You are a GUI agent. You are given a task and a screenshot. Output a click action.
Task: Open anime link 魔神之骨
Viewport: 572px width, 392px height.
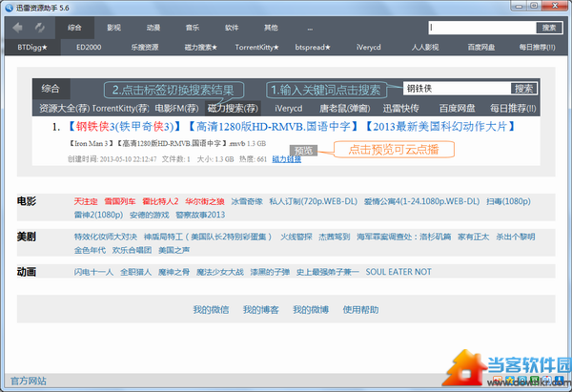pyautogui.click(x=174, y=272)
